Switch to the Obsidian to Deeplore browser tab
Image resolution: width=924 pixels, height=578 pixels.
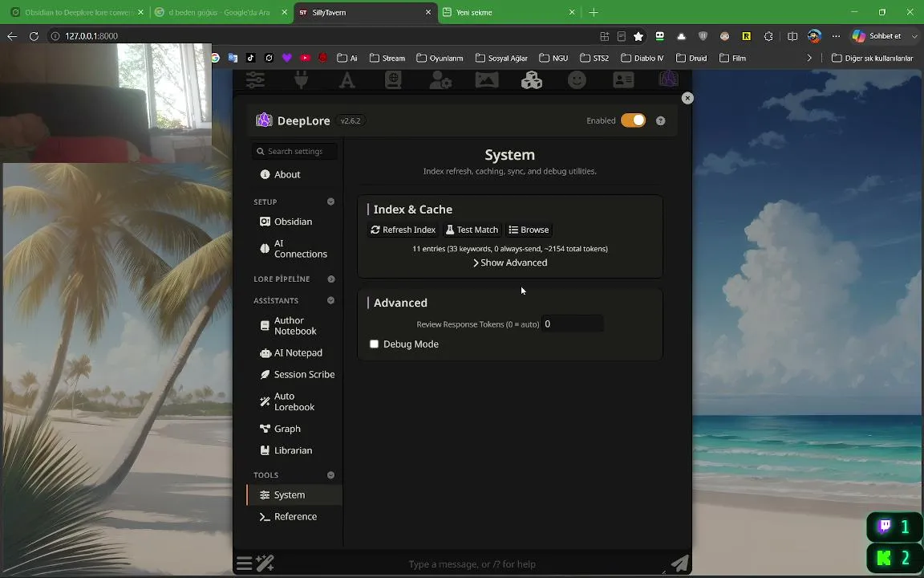pyautogui.click(x=77, y=12)
